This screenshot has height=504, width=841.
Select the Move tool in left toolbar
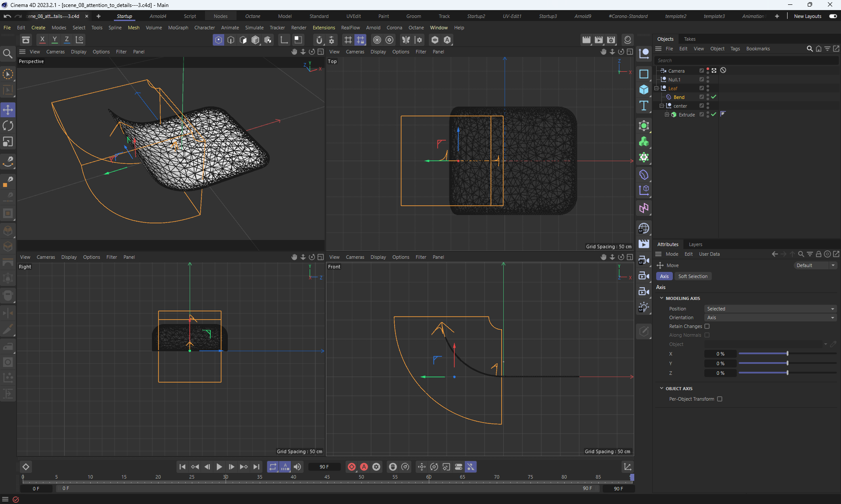pos(8,110)
